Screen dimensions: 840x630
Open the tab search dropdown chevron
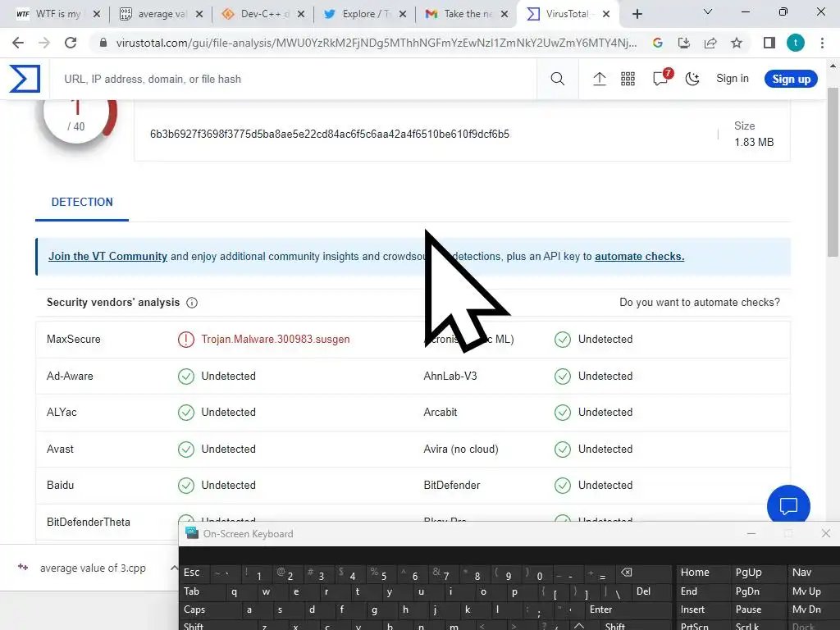pos(708,11)
